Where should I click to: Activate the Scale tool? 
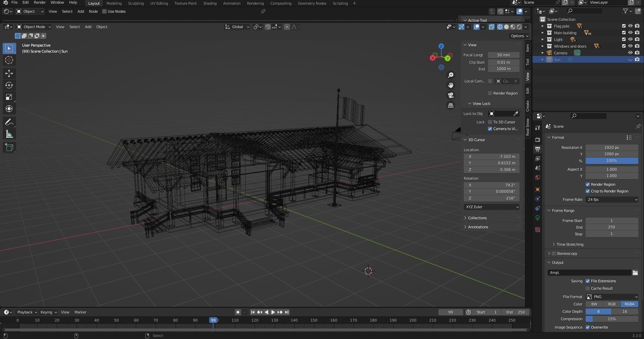[9, 97]
